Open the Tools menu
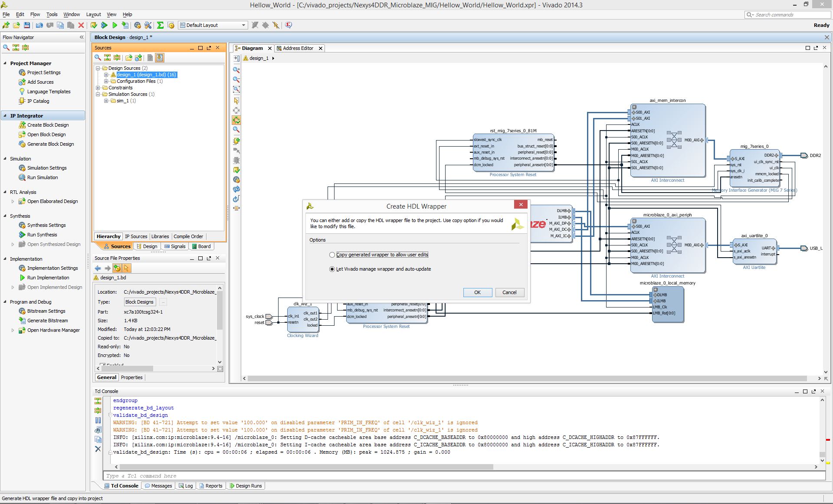The width and height of the screenshot is (833, 504). pos(52,14)
